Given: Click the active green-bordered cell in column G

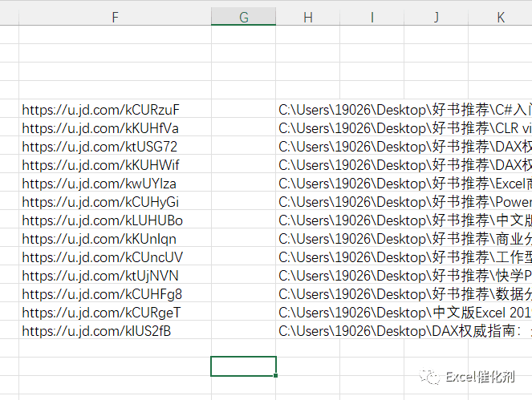Looking at the screenshot, I should pos(244,366).
